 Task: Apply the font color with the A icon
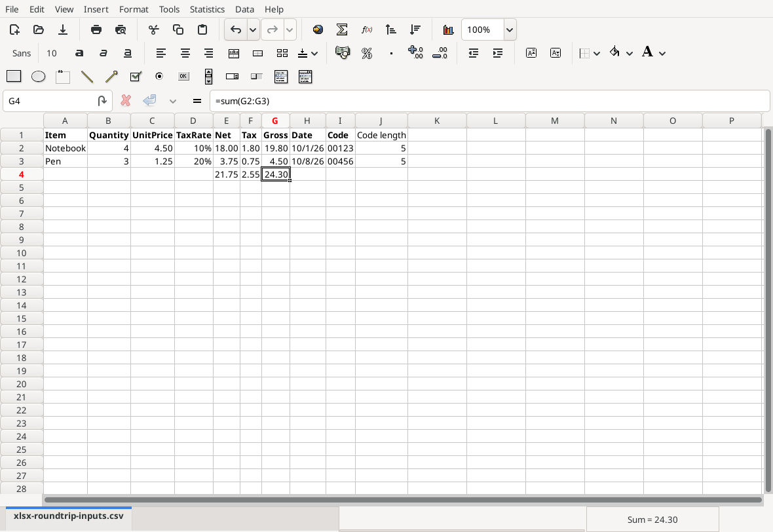click(647, 52)
